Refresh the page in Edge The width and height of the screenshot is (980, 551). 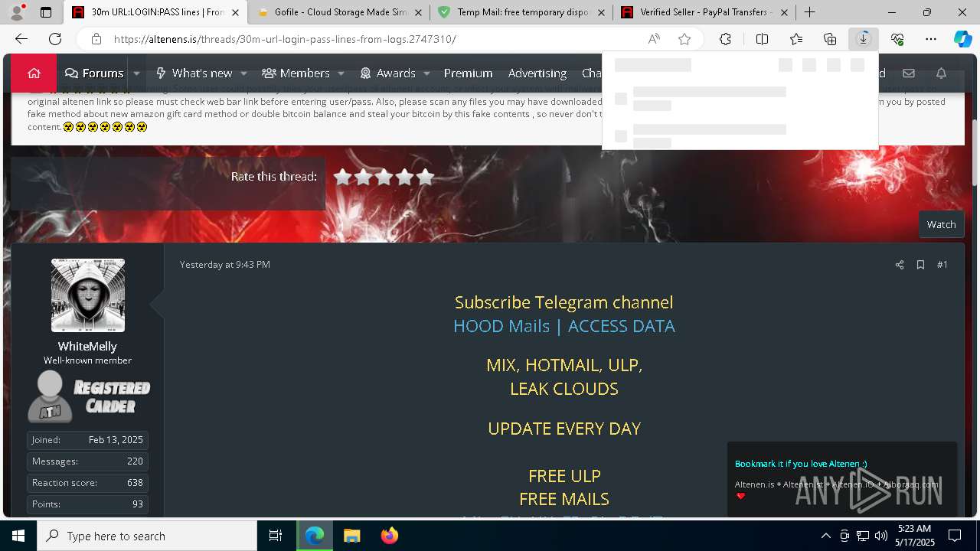coord(55,39)
